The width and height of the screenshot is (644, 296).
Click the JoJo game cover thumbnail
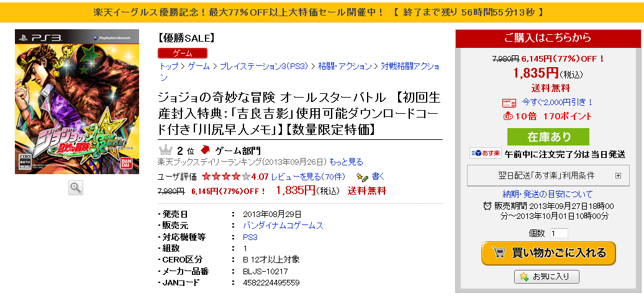pyautogui.click(x=77, y=101)
